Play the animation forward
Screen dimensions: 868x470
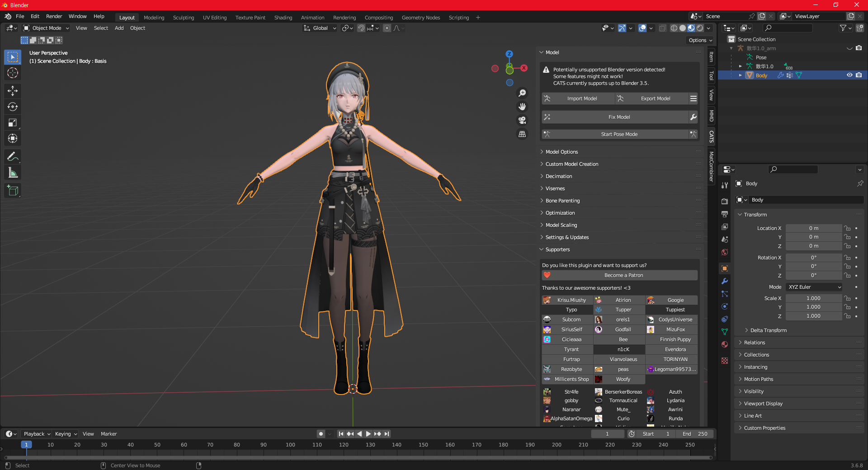pyautogui.click(x=368, y=434)
